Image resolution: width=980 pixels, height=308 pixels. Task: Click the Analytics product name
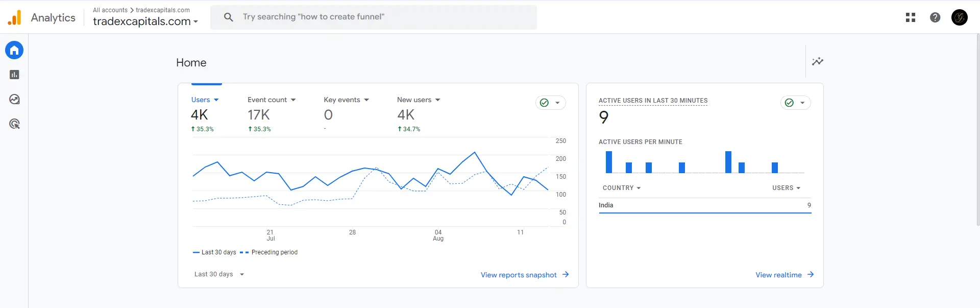click(53, 17)
